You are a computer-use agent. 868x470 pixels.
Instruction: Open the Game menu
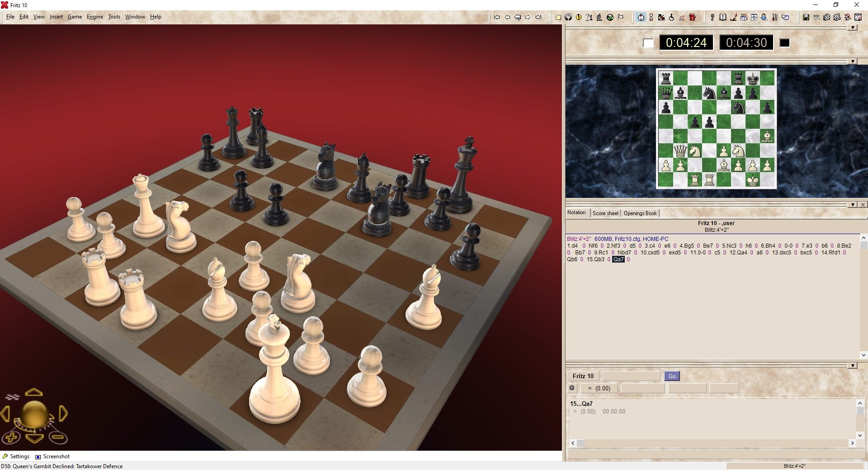pyautogui.click(x=75, y=17)
